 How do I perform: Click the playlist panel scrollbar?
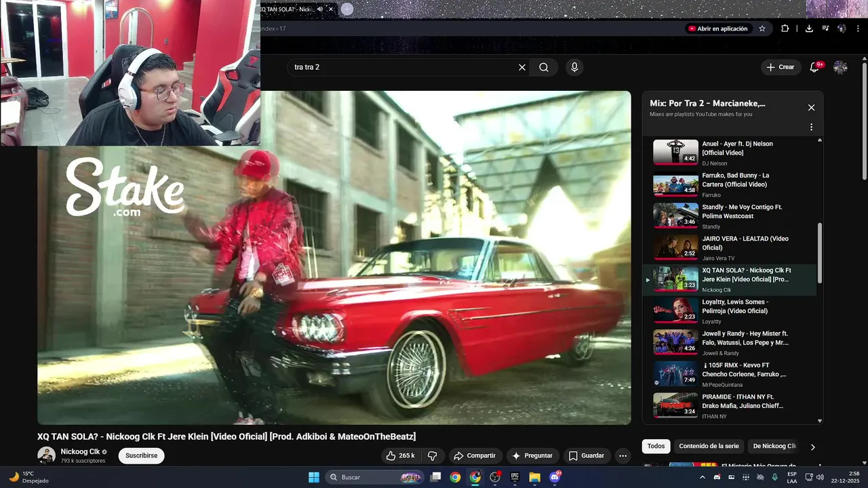[x=819, y=253]
